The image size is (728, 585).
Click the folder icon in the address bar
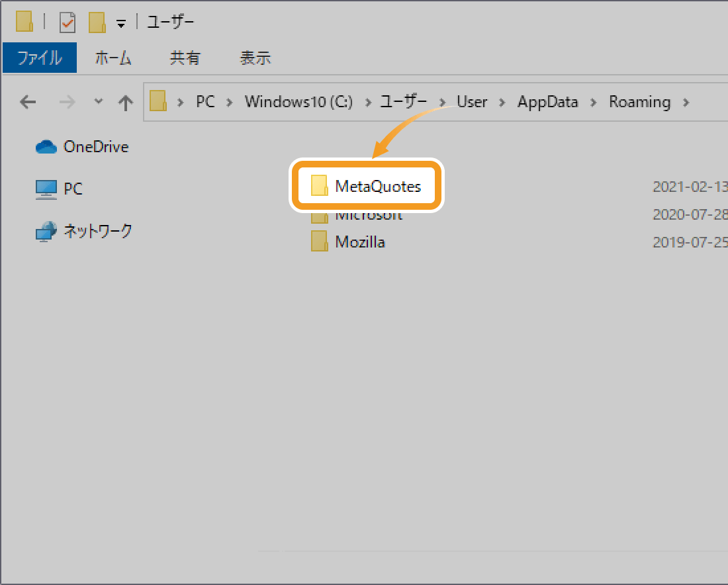158,102
